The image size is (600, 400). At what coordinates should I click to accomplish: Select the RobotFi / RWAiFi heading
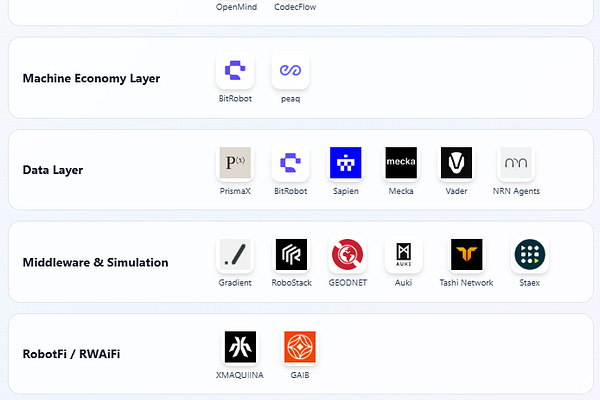pos(71,354)
